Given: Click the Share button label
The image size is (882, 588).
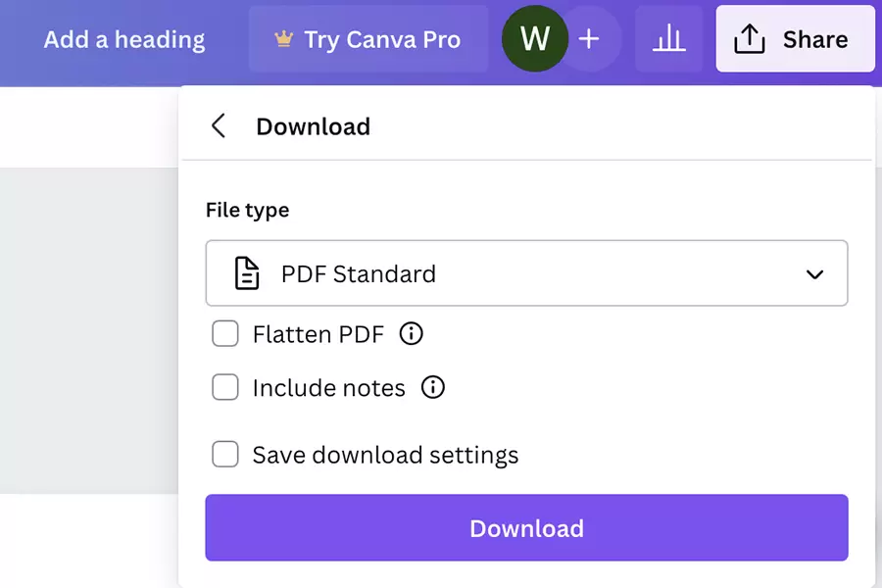Looking at the screenshot, I should point(814,39).
